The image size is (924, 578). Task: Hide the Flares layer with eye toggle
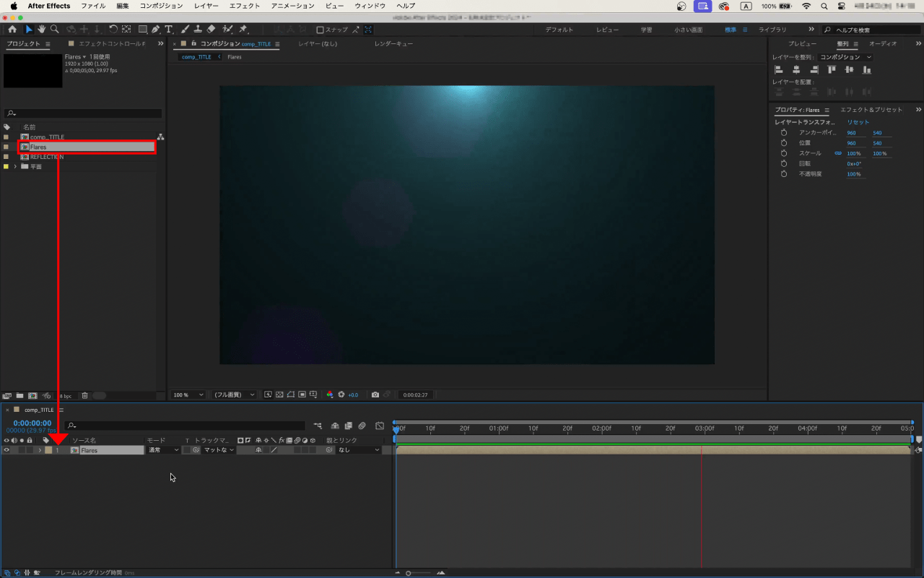click(6, 450)
